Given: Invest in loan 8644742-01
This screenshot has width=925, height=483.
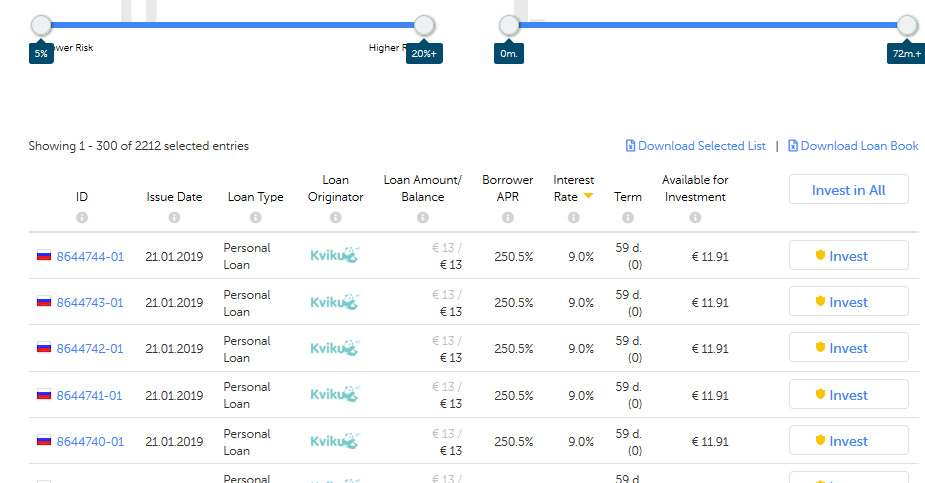Looking at the screenshot, I should 848,348.
